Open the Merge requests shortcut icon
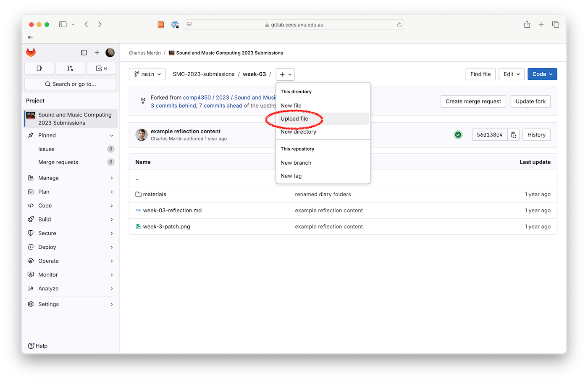 (x=70, y=68)
